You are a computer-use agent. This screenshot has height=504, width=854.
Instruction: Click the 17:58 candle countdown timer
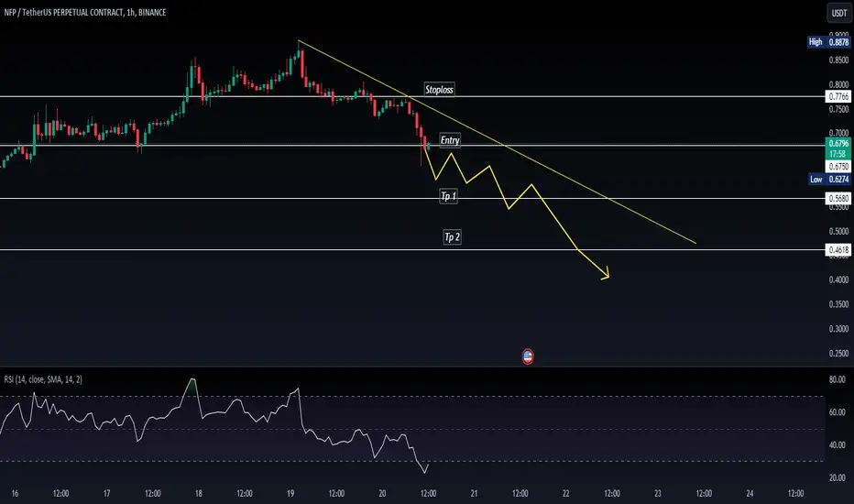(838, 154)
